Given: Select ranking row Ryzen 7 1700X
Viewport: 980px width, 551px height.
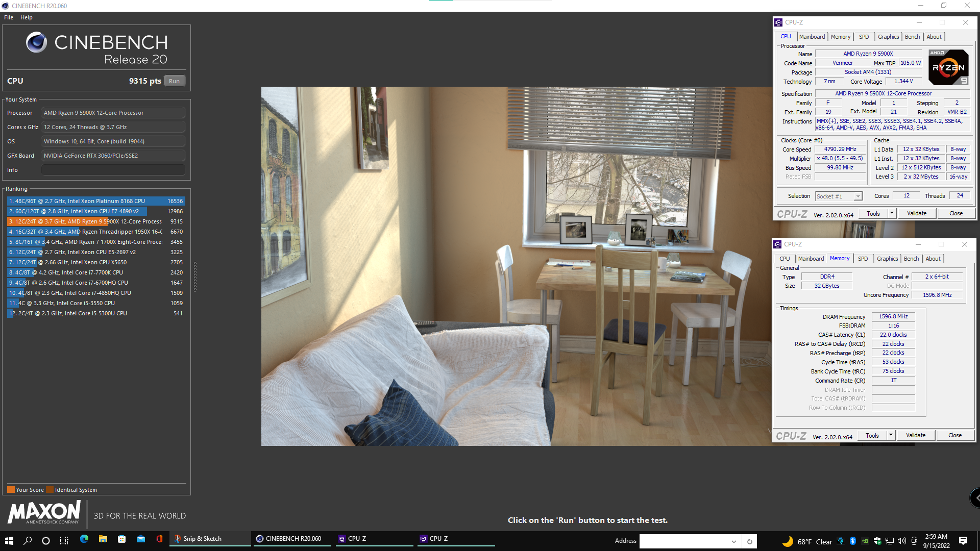Looking at the screenshot, I should (96, 242).
